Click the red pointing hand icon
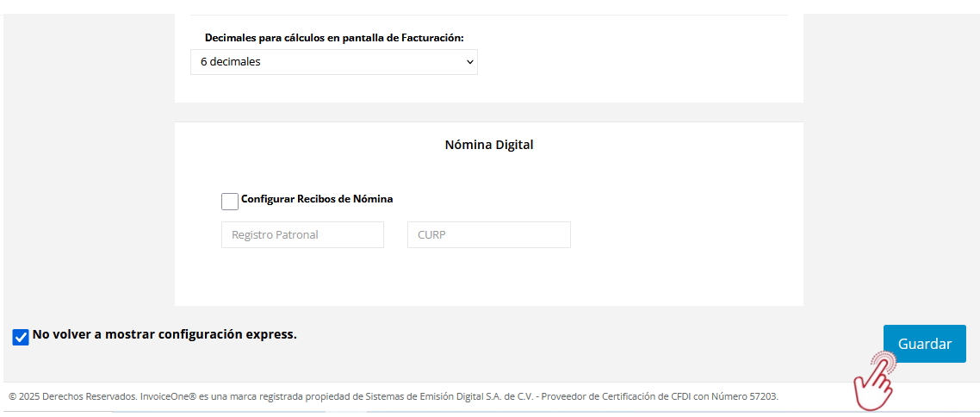The height and width of the screenshot is (417, 980). click(x=874, y=380)
